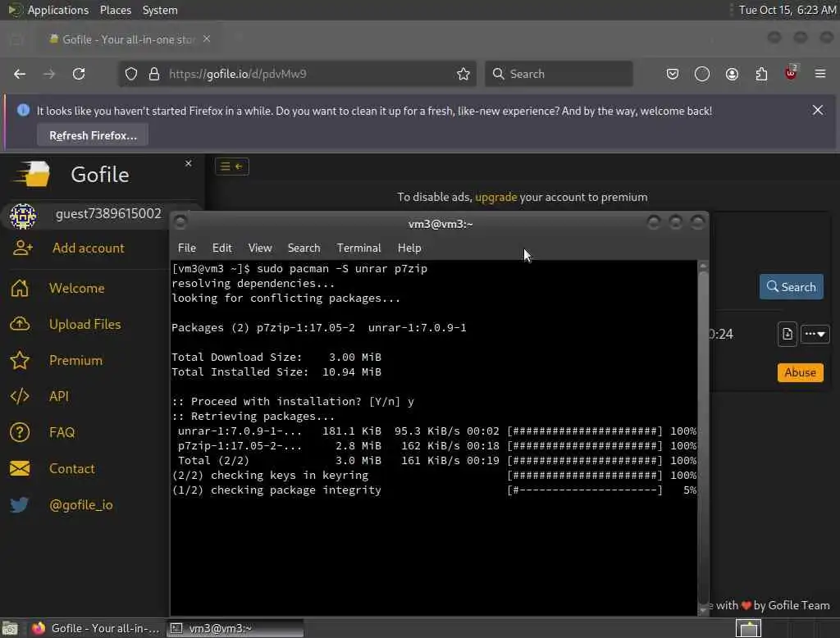Go back using Firefox back arrow

click(x=20, y=74)
